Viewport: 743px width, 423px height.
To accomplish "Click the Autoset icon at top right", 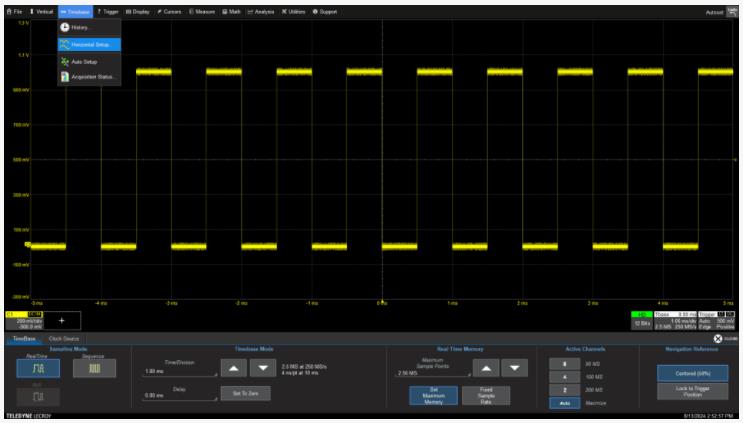I will coord(729,10).
